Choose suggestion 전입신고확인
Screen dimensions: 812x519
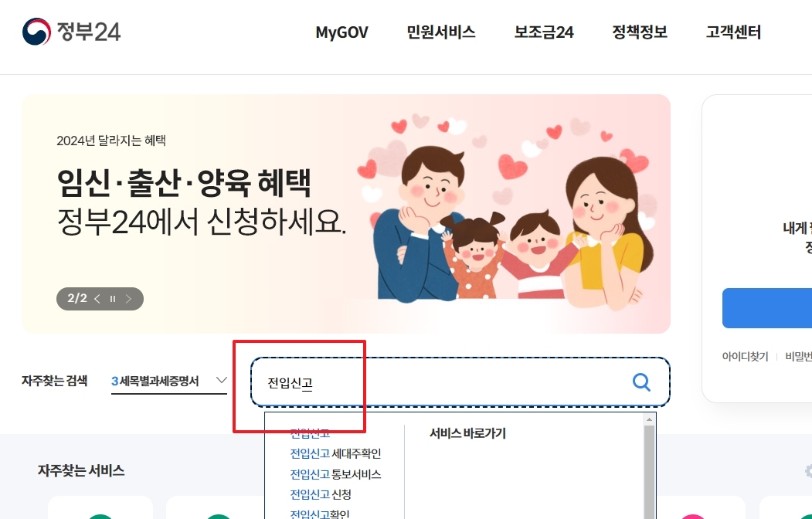click(320, 514)
